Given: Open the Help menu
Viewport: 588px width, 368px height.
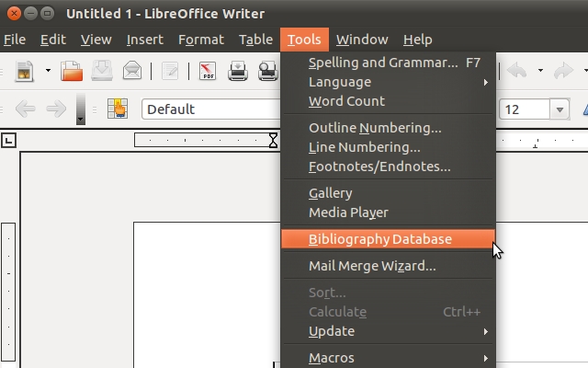Looking at the screenshot, I should pyautogui.click(x=418, y=40).
